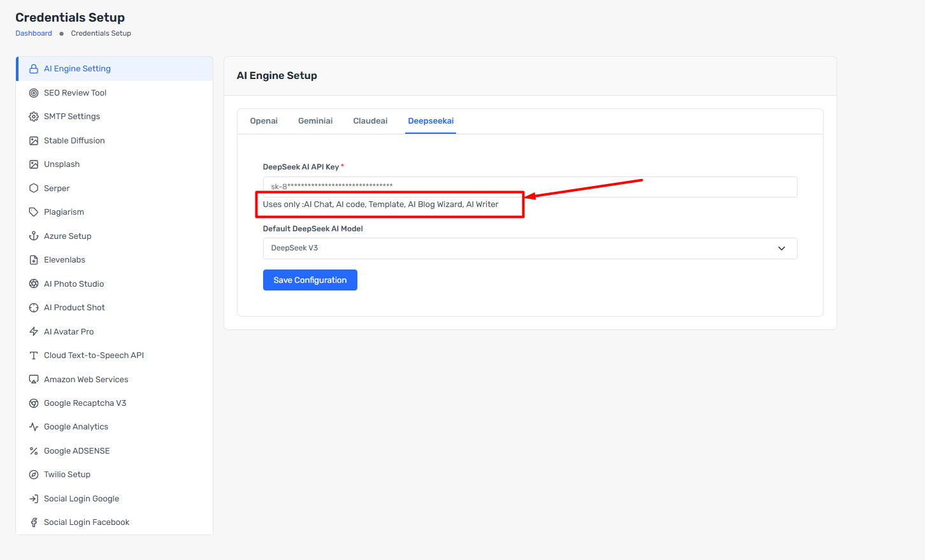This screenshot has height=560, width=925.
Task: Click the Facebook icon beside Social Login Facebook
Action: [x=34, y=522]
